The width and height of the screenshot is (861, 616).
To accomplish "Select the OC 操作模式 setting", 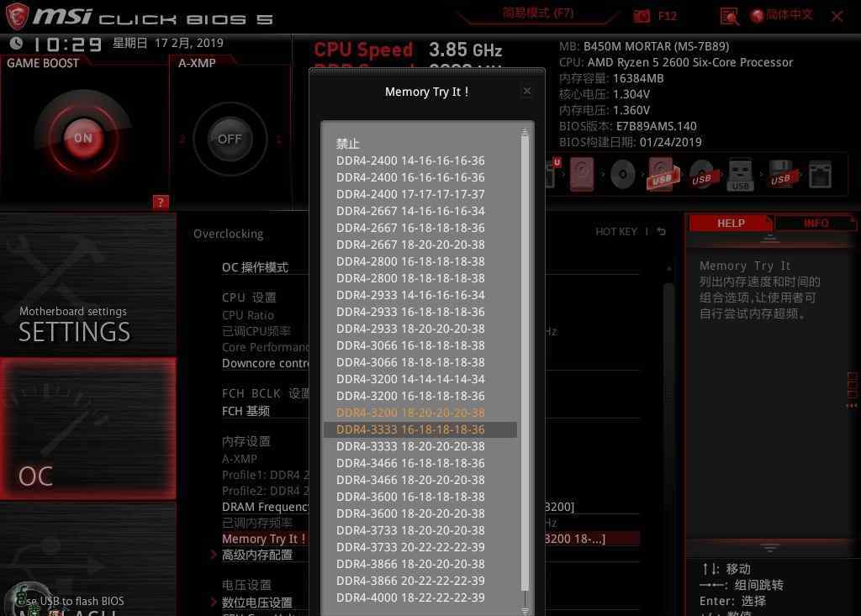I will pyautogui.click(x=255, y=267).
